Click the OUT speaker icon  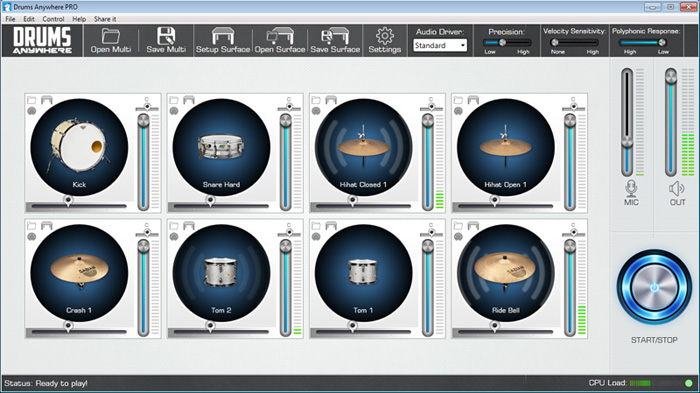tap(677, 188)
